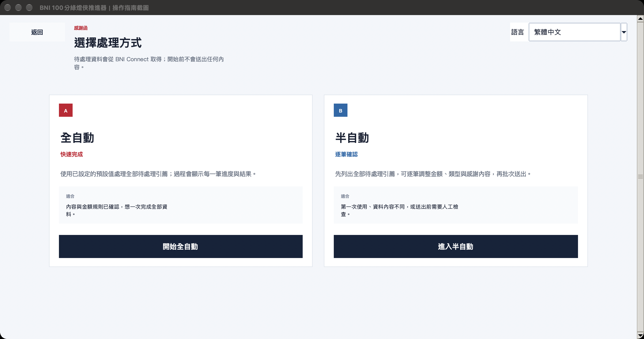This screenshot has width=644, height=339.
Task: Click the window close button
Action: click(x=8, y=8)
